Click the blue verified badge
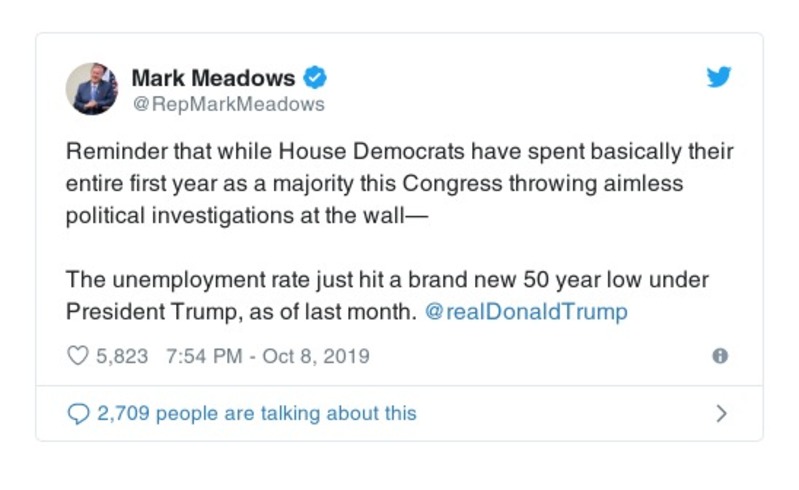The width and height of the screenshot is (799, 490). (315, 78)
